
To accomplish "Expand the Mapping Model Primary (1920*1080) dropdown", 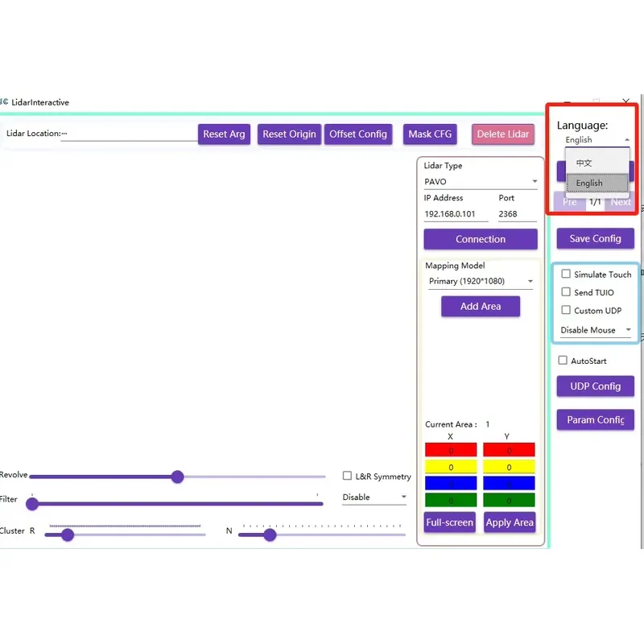I will coord(481,281).
